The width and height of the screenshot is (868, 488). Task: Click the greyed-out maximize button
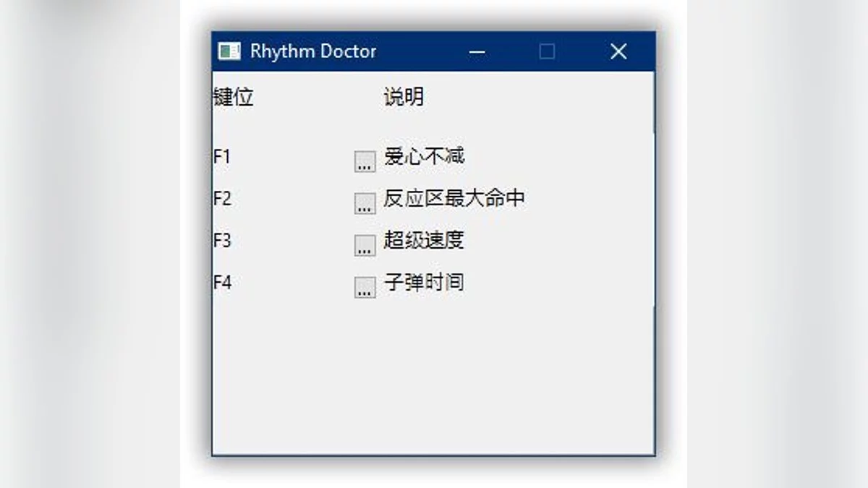pyautogui.click(x=547, y=51)
